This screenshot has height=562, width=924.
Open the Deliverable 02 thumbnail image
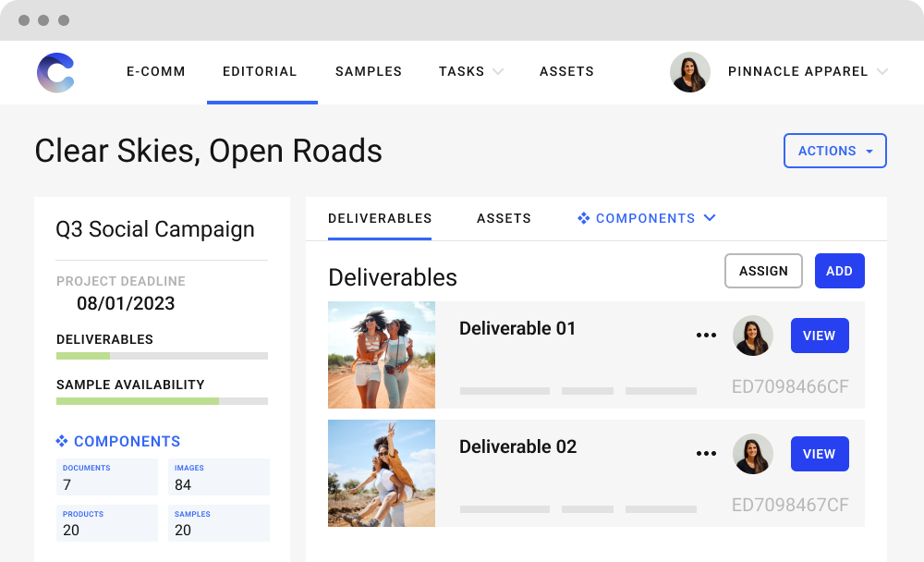tap(381, 473)
